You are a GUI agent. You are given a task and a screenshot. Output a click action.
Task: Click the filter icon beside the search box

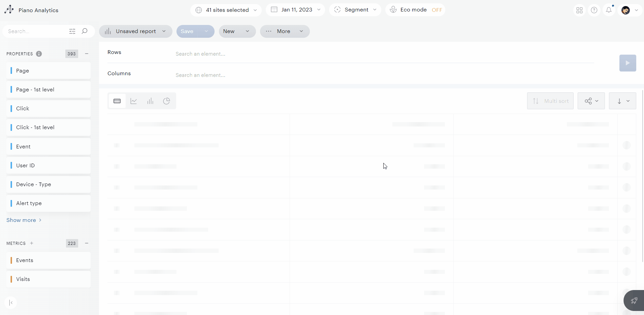click(x=72, y=31)
